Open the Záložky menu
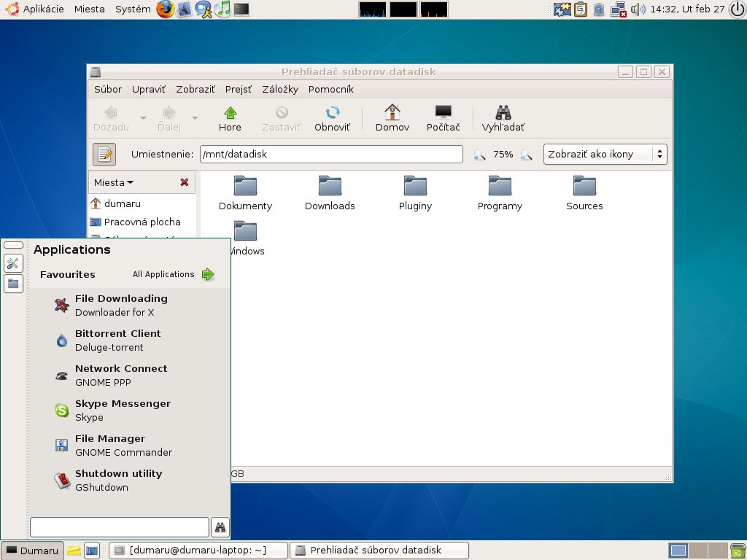Image resolution: width=747 pixels, height=560 pixels. point(280,89)
